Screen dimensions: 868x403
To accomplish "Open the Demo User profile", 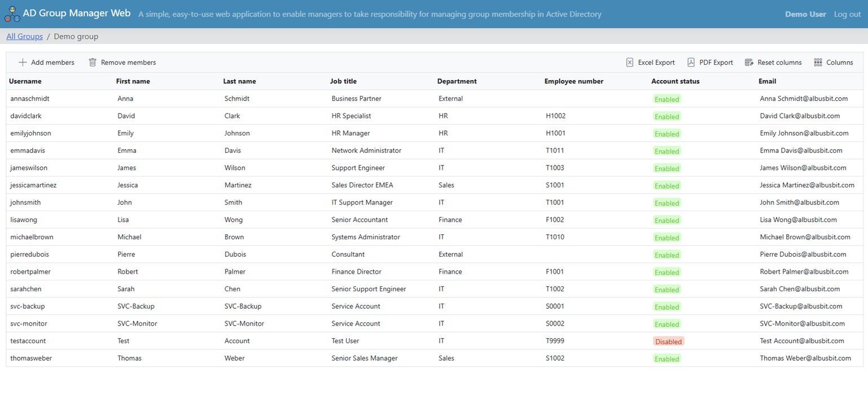I will 805,14.
